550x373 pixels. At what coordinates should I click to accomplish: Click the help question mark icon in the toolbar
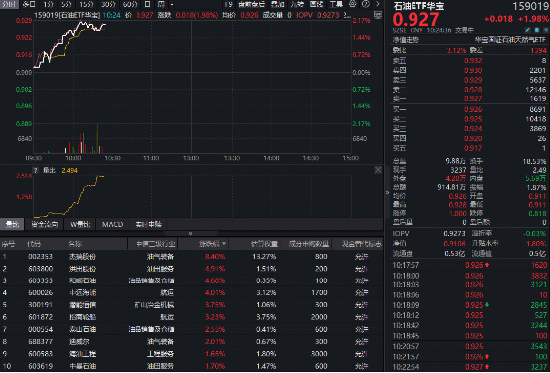click(x=365, y=4)
